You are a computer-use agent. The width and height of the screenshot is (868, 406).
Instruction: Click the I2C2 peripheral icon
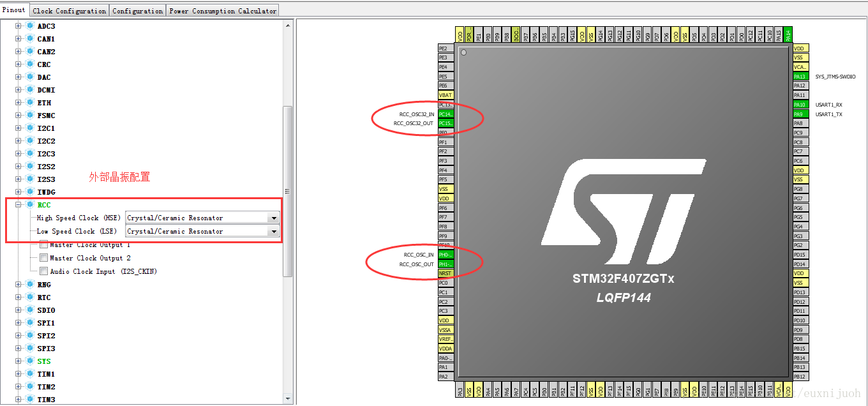pos(30,141)
